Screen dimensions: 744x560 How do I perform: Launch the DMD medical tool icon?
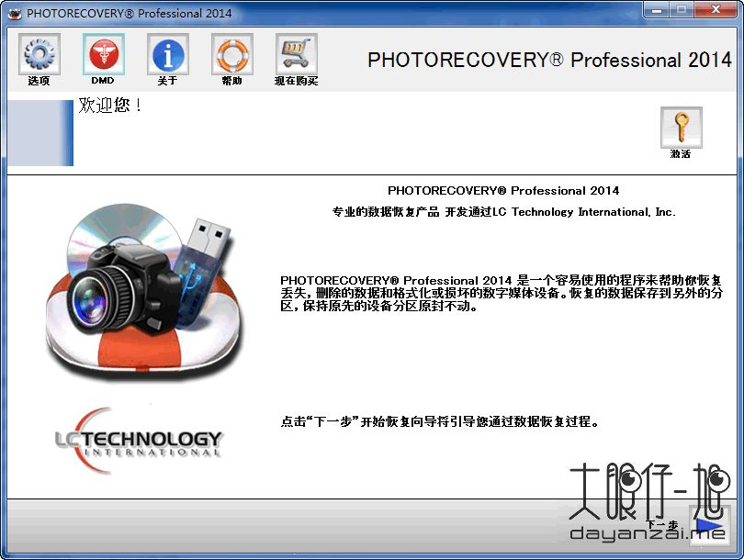tap(104, 54)
